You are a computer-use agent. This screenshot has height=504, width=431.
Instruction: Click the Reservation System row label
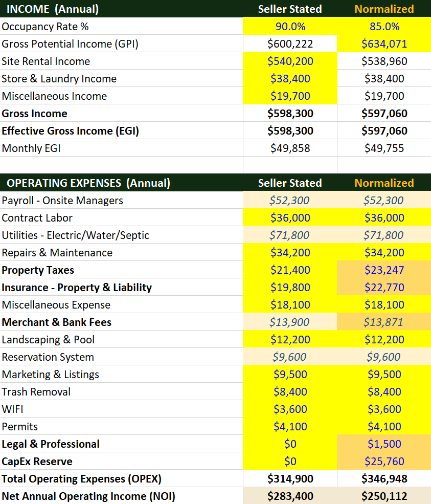point(48,357)
